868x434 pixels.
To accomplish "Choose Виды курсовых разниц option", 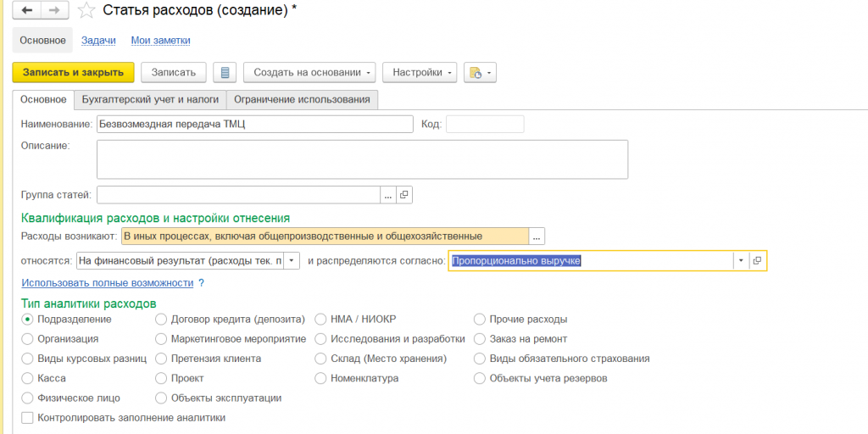I will click(x=27, y=359).
